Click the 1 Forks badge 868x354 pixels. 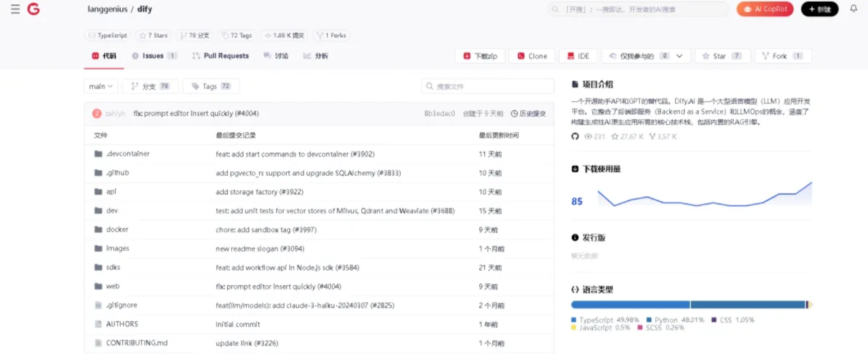[331, 35]
